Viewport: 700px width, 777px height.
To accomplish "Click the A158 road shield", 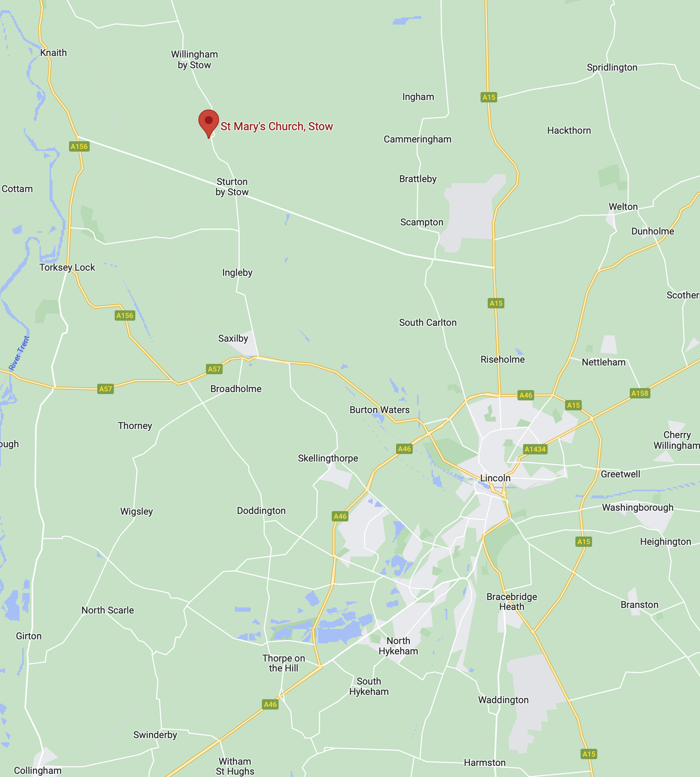I will click(x=640, y=393).
